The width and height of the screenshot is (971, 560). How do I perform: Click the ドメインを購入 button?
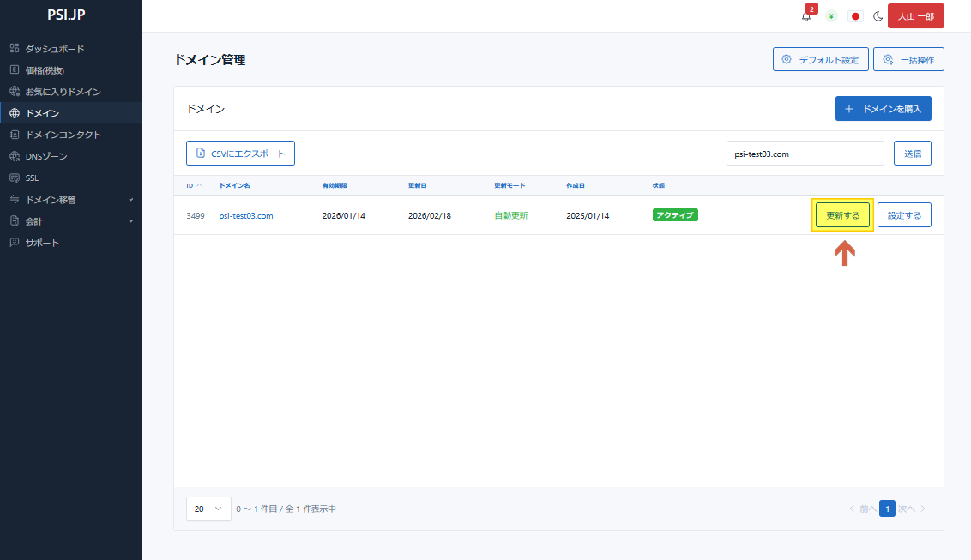[x=883, y=109]
